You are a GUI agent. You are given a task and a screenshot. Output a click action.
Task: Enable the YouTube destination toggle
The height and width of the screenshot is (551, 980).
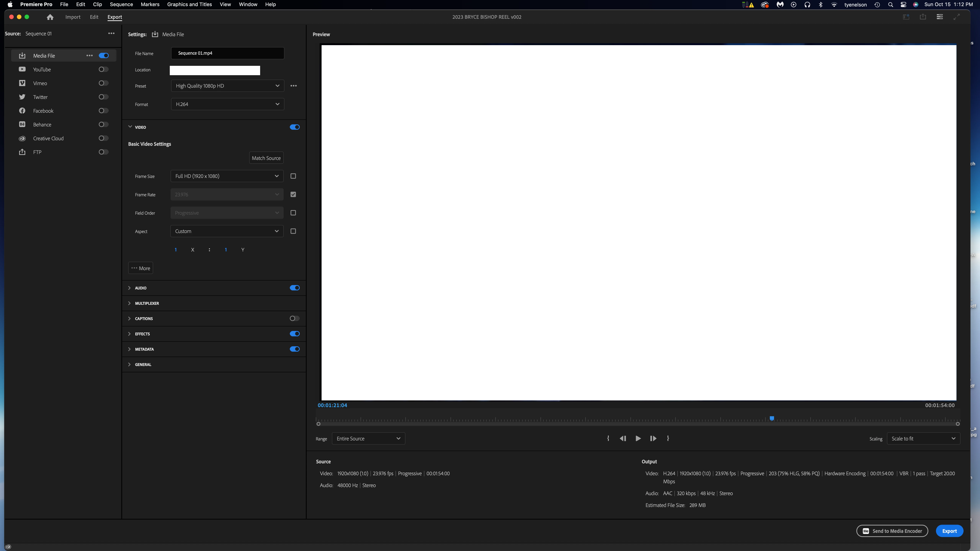[103, 70]
